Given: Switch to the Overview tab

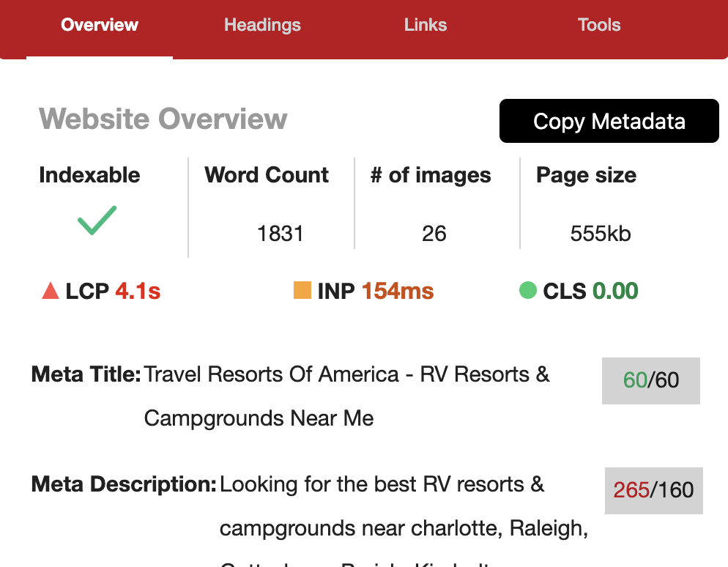Looking at the screenshot, I should [x=100, y=25].
